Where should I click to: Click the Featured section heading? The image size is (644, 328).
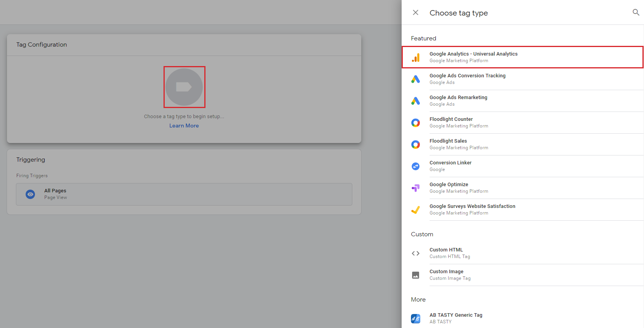tap(423, 38)
